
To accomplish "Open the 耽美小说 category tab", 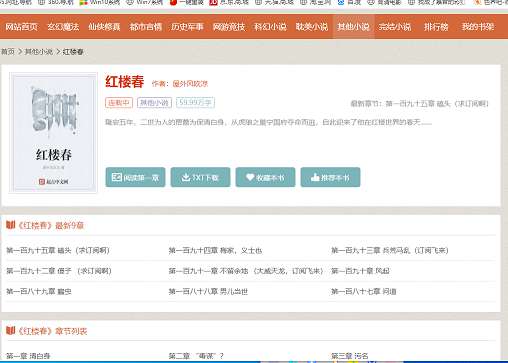I will pos(312,27).
